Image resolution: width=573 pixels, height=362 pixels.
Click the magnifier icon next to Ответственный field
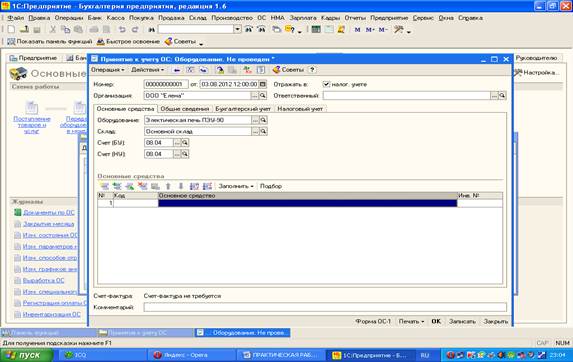point(502,96)
